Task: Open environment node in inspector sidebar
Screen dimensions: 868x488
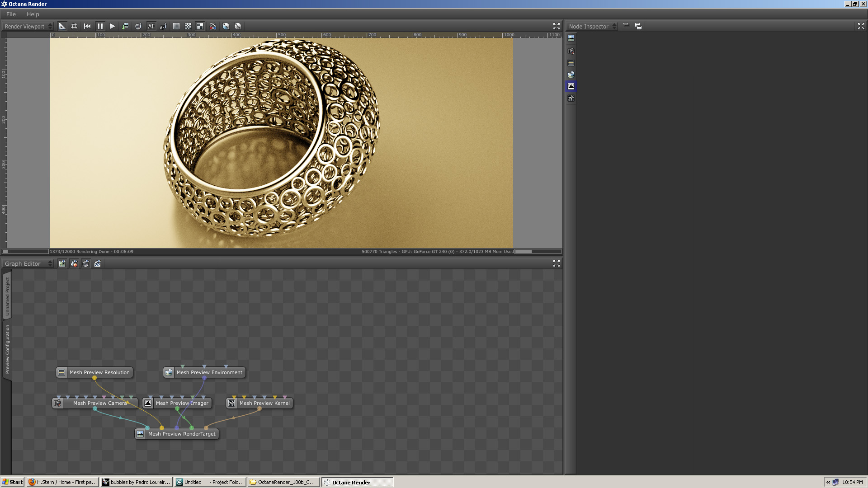Action: coord(571,75)
